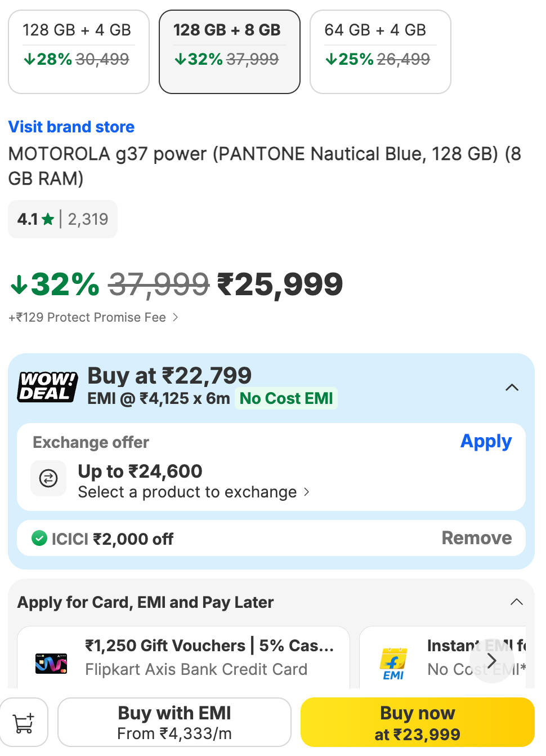Select the 128 GB + 8 GB variant
The height and width of the screenshot is (756, 546).
click(230, 52)
